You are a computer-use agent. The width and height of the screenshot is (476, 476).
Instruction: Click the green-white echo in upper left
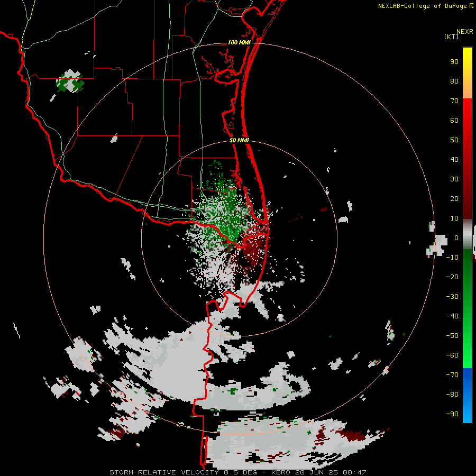coord(70,81)
